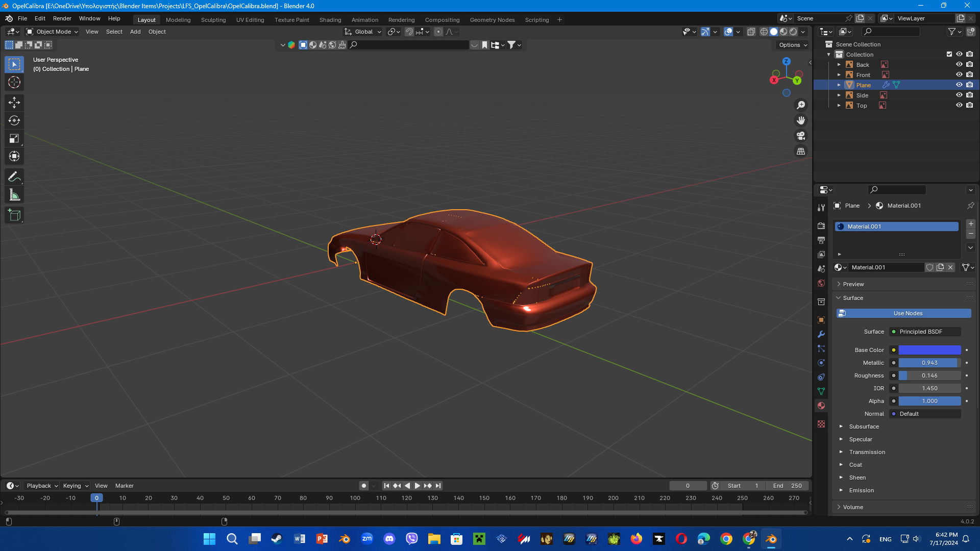
Task: Select the Rotate tool
Action: coord(14,120)
